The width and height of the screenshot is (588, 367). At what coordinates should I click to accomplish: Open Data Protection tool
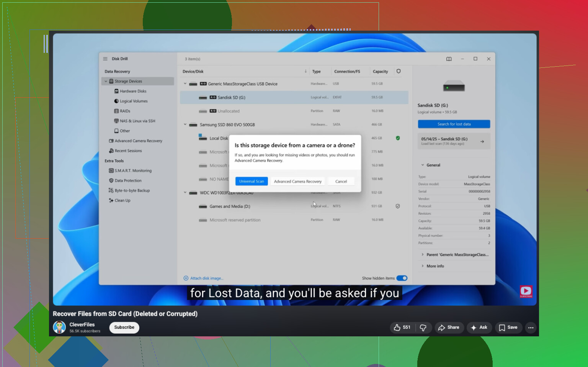(125, 181)
